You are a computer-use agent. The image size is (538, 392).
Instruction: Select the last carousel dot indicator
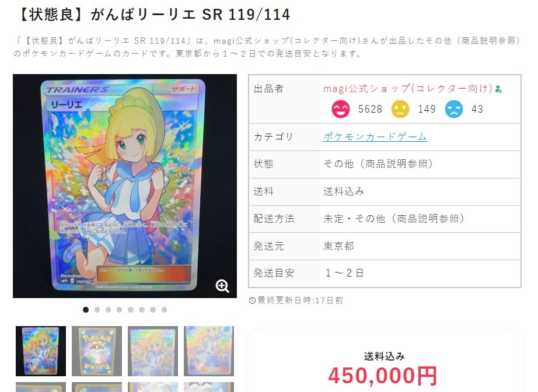point(165,310)
